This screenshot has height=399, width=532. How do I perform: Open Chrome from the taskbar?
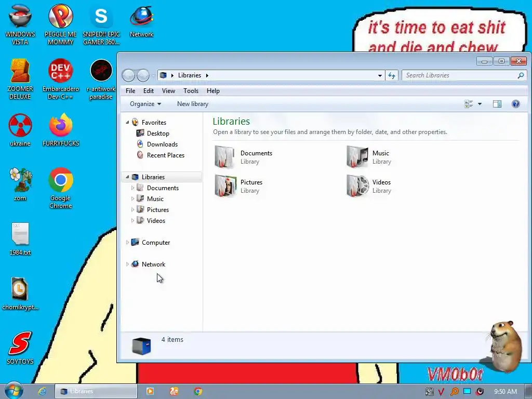click(198, 391)
